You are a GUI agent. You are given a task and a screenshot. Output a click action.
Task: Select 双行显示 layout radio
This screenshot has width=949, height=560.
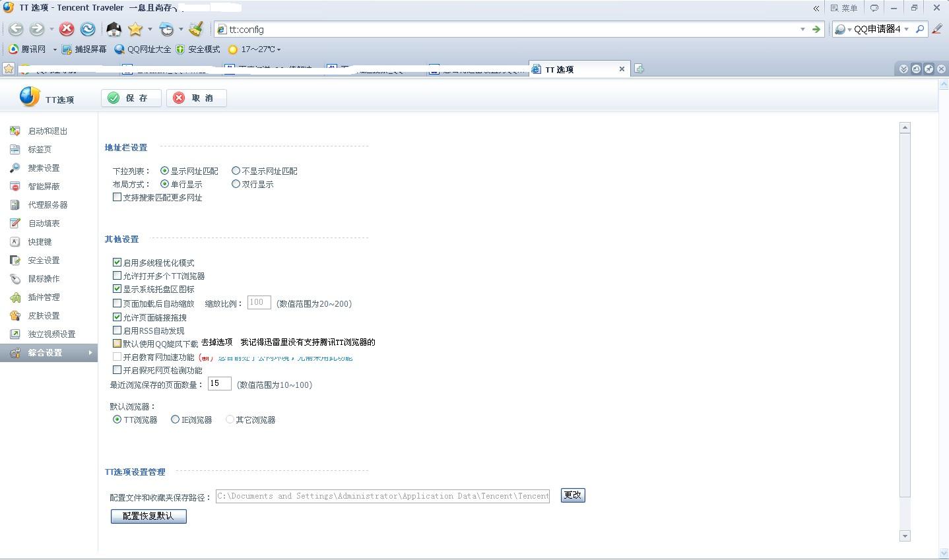(x=236, y=184)
